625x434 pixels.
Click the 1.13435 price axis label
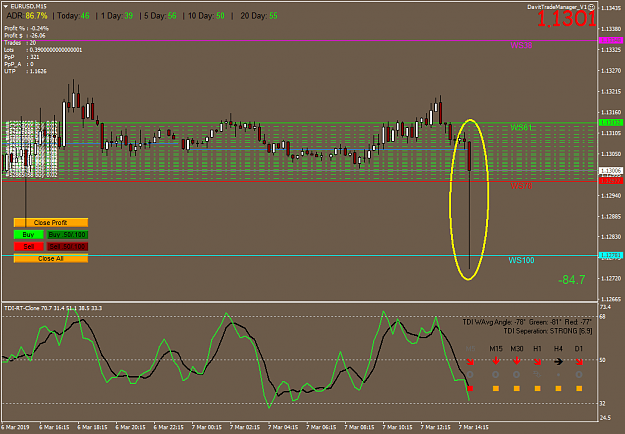click(611, 8)
